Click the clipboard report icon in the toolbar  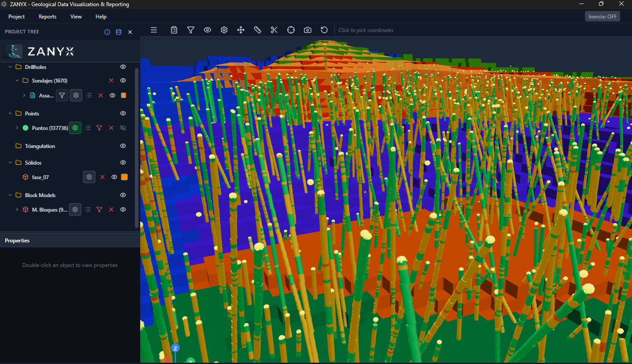(174, 30)
